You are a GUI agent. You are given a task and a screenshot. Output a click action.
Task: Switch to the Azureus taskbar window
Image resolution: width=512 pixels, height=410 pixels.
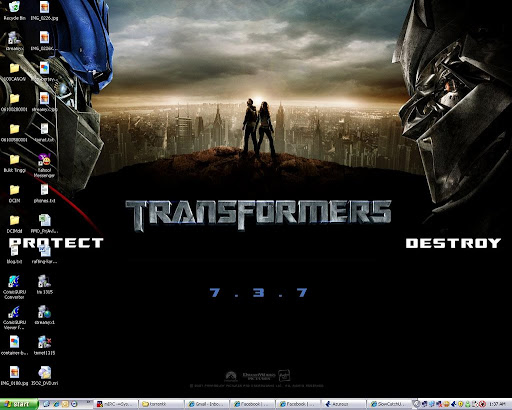click(344, 404)
